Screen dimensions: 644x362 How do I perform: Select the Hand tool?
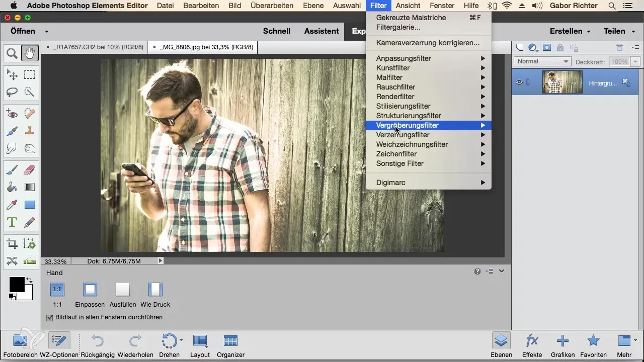point(30,52)
